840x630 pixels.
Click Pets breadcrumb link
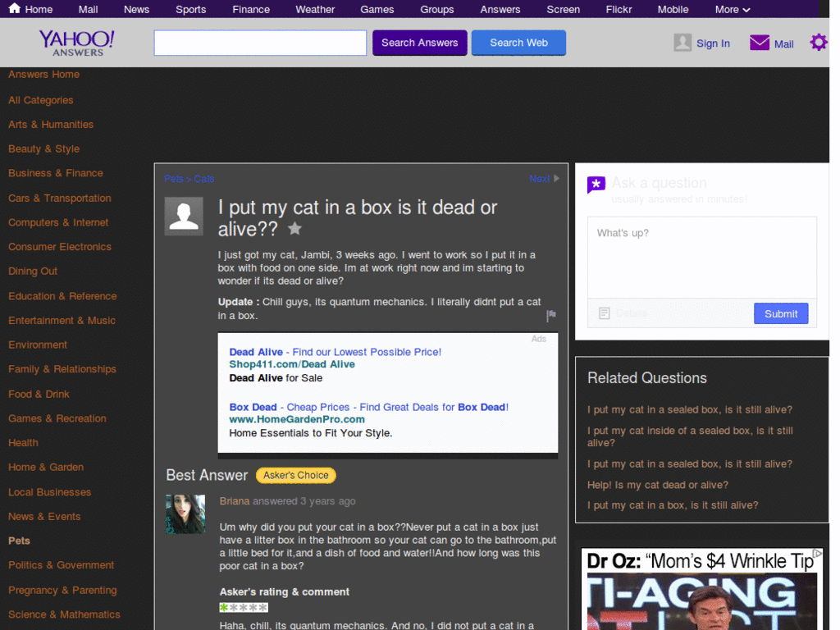pos(174,179)
